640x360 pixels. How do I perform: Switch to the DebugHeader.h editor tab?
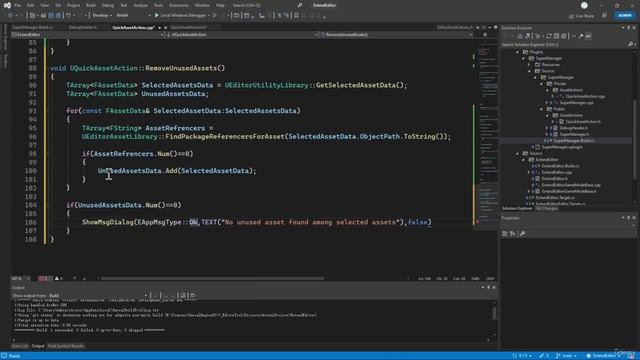(83, 27)
